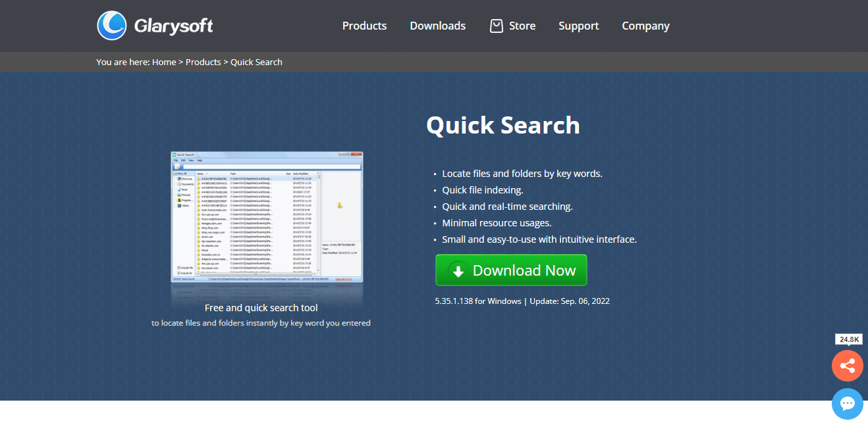Click the Quick Search page heading
The width and height of the screenshot is (868, 421).
(x=502, y=125)
